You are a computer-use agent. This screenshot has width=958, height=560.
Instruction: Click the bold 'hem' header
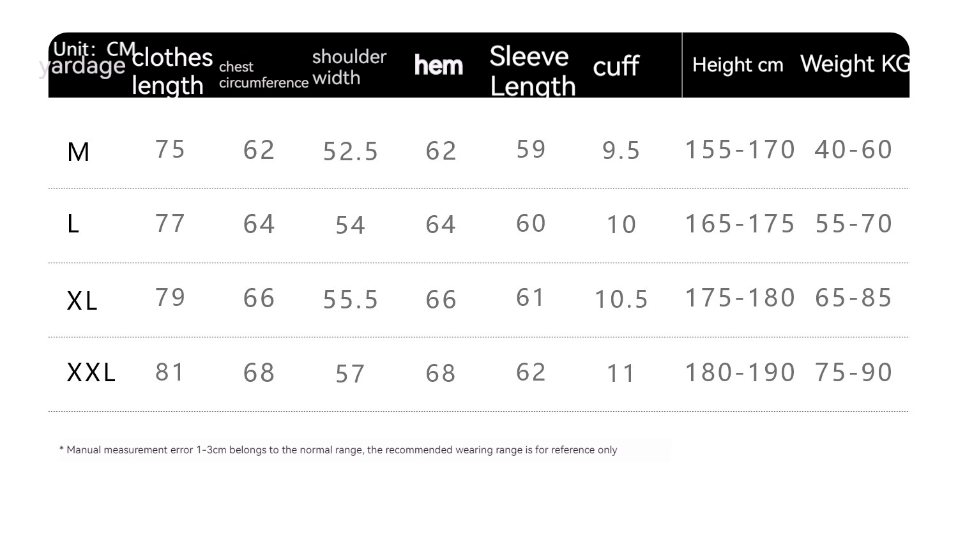pos(438,65)
